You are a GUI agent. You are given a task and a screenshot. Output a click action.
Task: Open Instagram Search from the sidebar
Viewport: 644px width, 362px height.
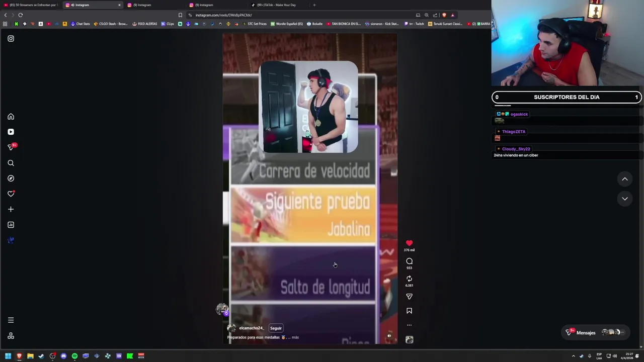(x=11, y=163)
